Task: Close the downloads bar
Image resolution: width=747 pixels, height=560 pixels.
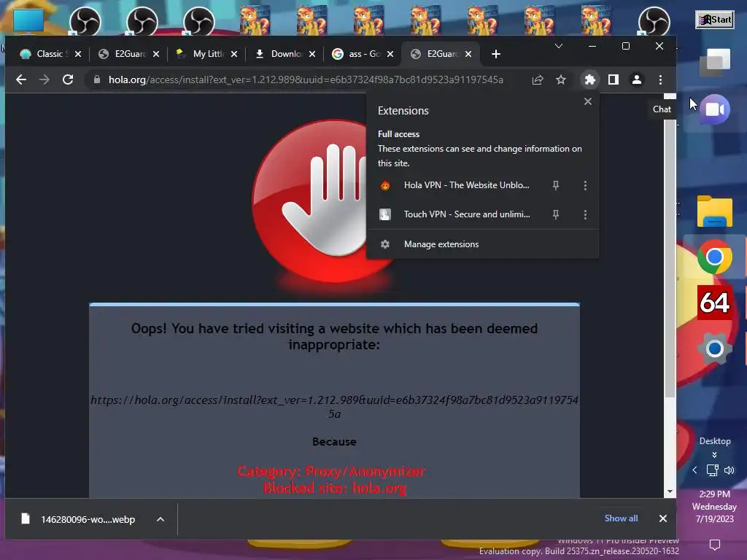Action: (662, 518)
